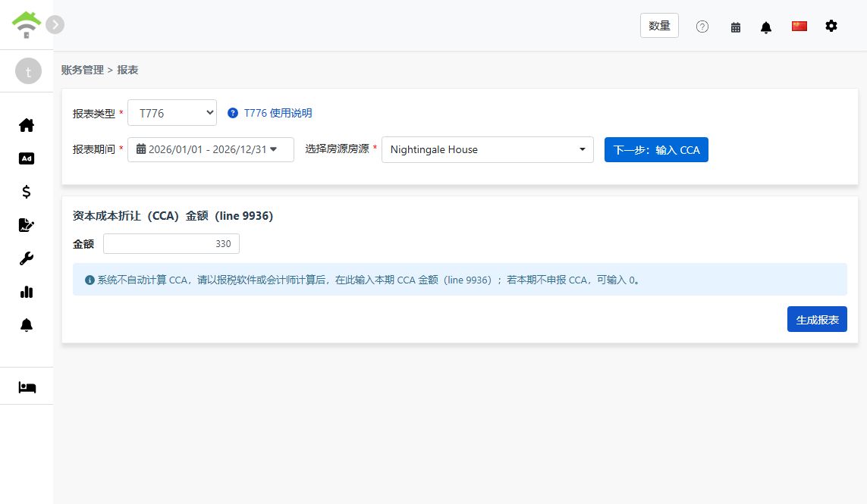Image resolution: width=867 pixels, height=504 pixels.
Task: Click 报表 in the breadcrumb
Action: (127, 70)
